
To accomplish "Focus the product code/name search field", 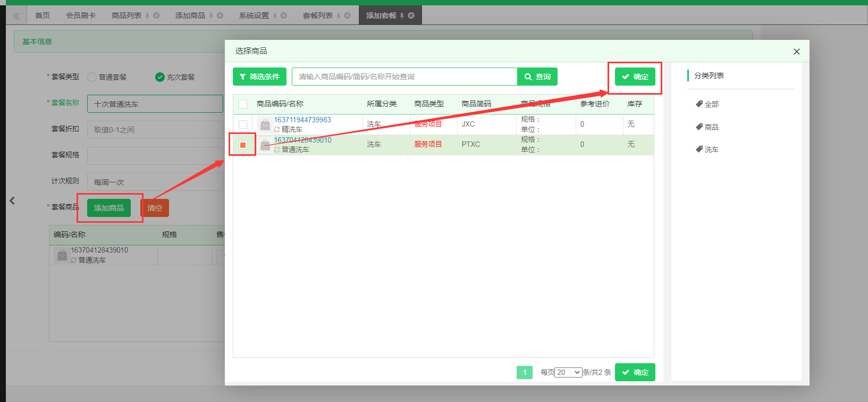I will tap(404, 77).
